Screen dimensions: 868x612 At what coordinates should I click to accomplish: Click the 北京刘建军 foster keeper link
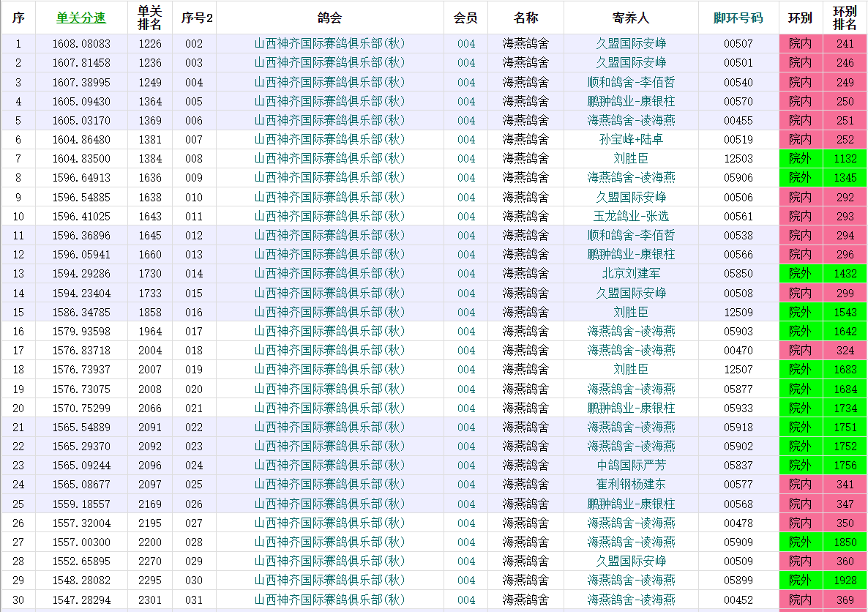click(631, 274)
